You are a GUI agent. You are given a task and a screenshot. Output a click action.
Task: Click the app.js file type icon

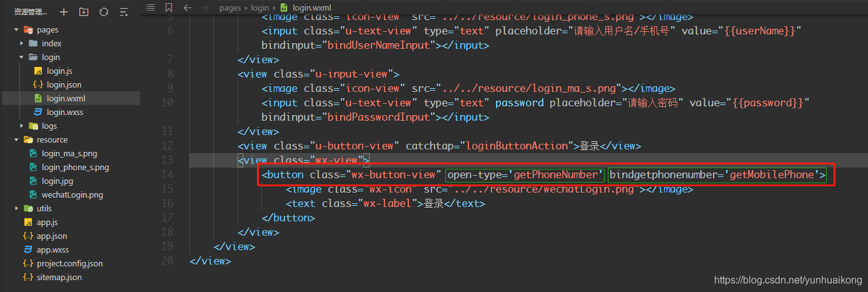pyautogui.click(x=28, y=222)
